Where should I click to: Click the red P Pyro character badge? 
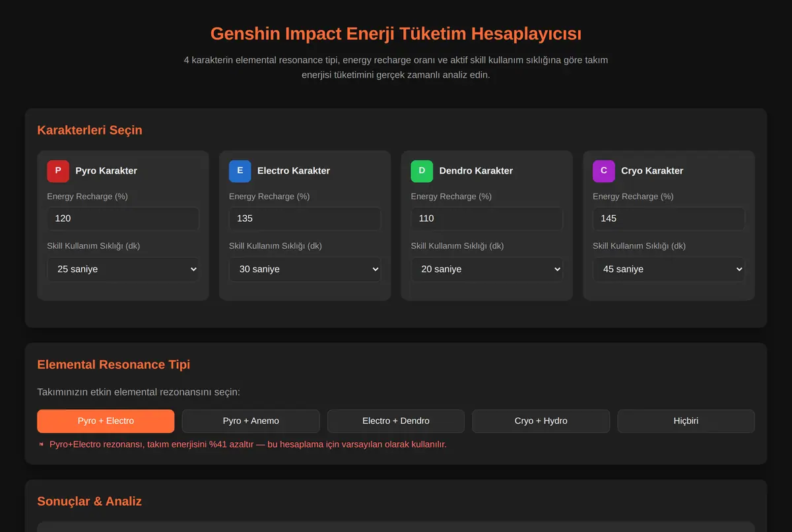pyautogui.click(x=58, y=171)
